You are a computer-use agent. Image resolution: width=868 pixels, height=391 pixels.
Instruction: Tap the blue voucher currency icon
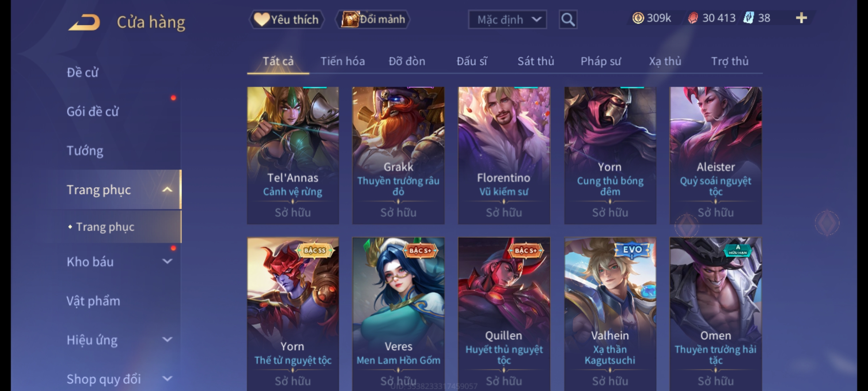[x=748, y=18]
